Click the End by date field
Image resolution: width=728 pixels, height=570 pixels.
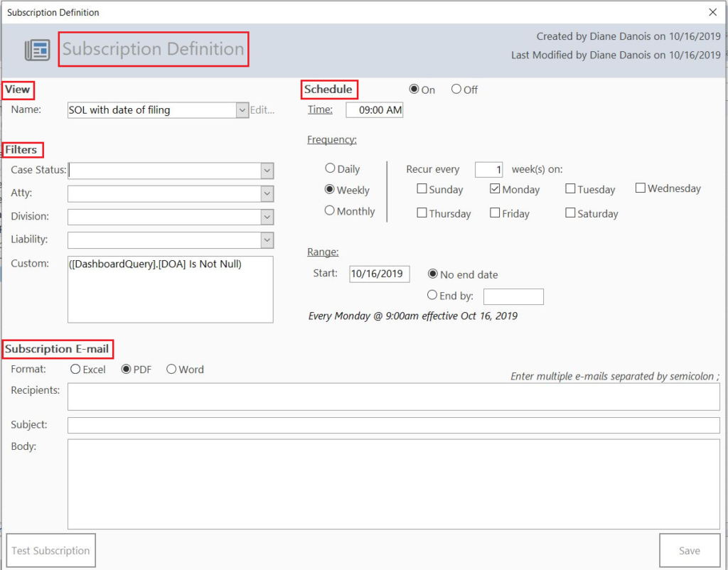point(513,296)
